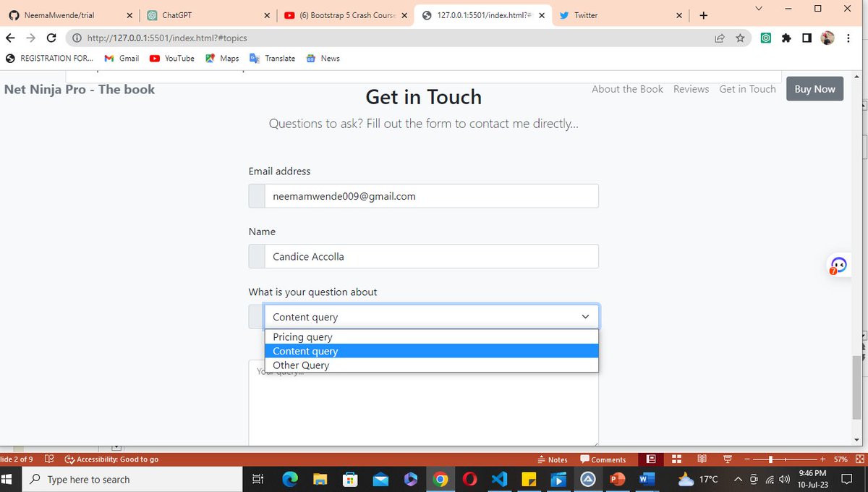Select the Content query option

tap(431, 351)
